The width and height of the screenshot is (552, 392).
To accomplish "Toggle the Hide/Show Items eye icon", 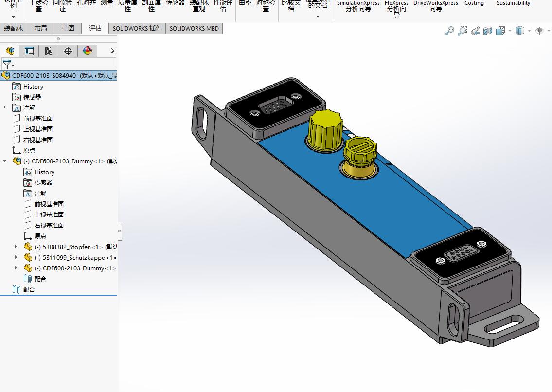I will click(539, 31).
